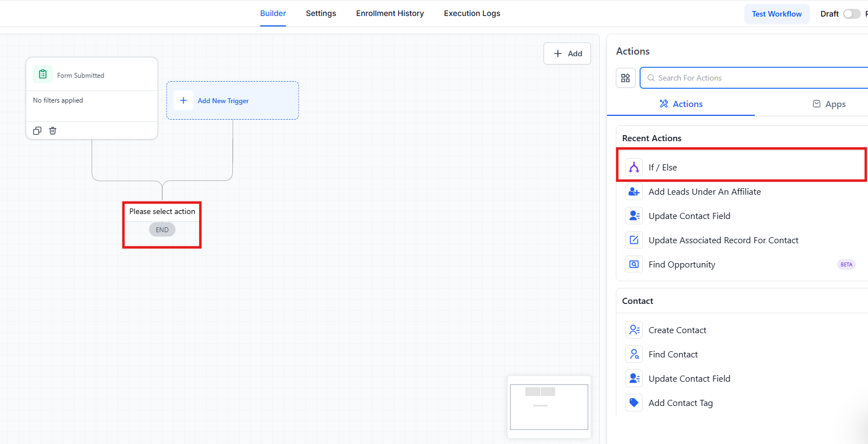Select the Create Contact action
The image size is (868, 444).
[x=677, y=330]
